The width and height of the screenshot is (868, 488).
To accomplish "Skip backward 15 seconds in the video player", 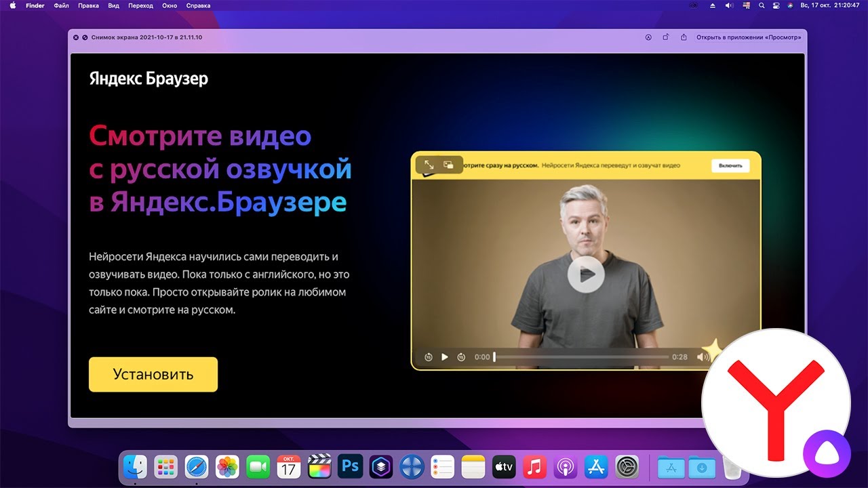I will click(x=429, y=357).
